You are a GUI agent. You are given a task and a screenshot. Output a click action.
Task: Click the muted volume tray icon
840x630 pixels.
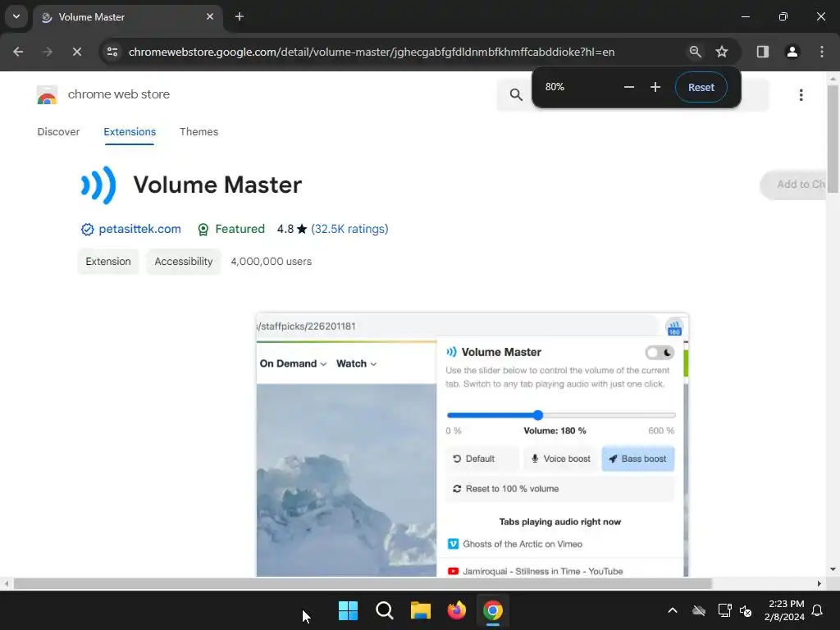(745, 610)
